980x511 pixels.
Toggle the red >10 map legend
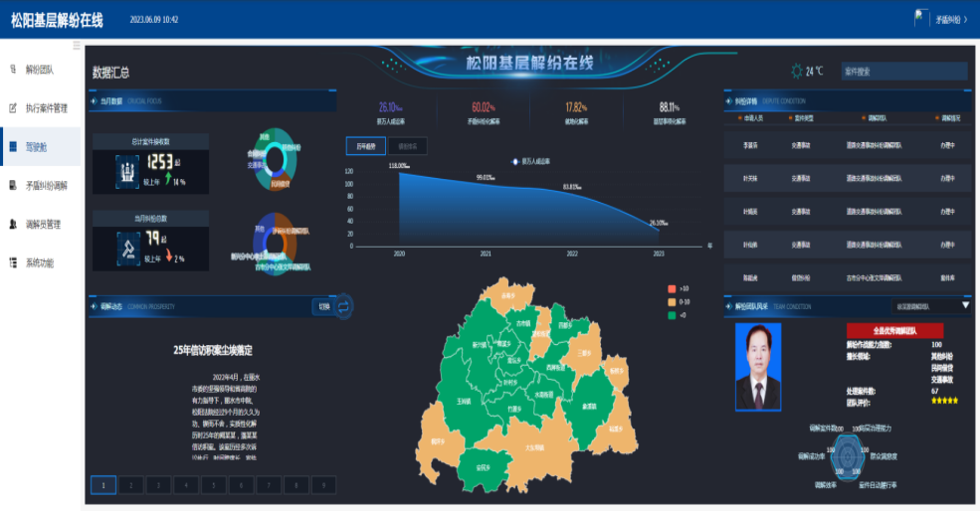pyautogui.click(x=674, y=288)
